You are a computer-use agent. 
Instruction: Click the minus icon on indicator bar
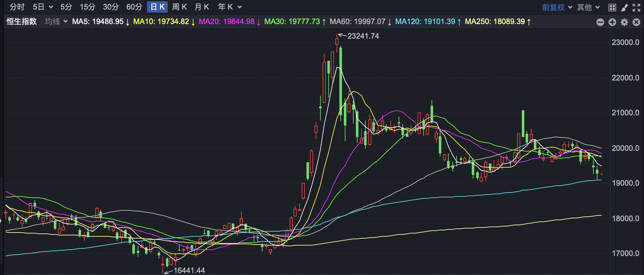point(600,22)
